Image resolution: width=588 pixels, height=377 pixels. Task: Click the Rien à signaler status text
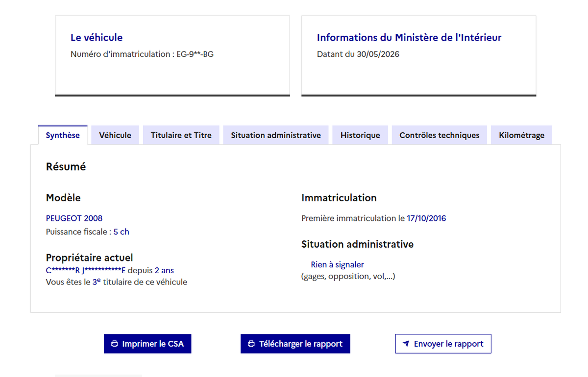point(337,265)
